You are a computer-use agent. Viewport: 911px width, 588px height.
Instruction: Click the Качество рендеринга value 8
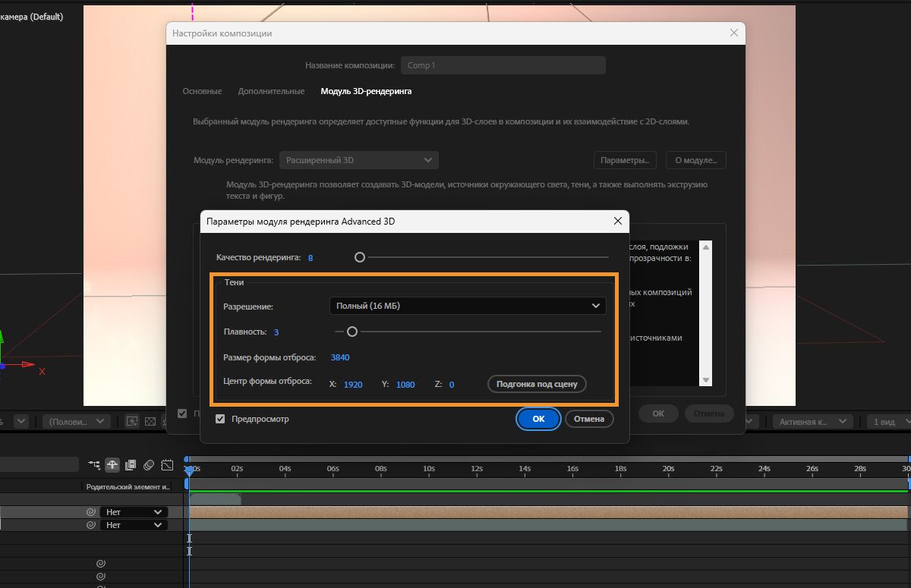tap(310, 258)
